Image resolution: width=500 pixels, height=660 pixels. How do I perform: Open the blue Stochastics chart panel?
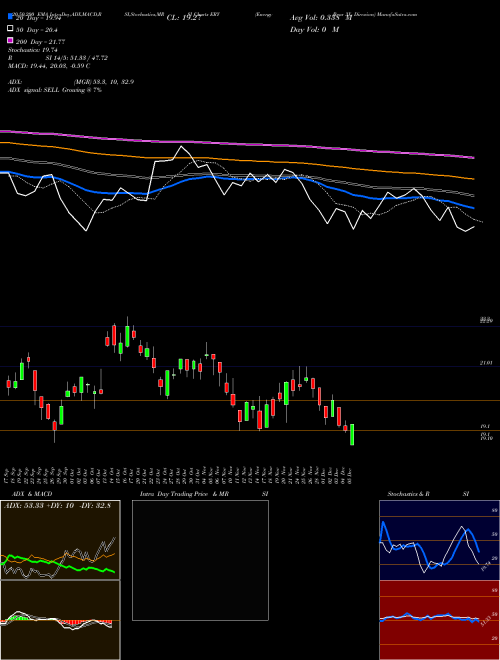pyautogui.click(x=439, y=540)
